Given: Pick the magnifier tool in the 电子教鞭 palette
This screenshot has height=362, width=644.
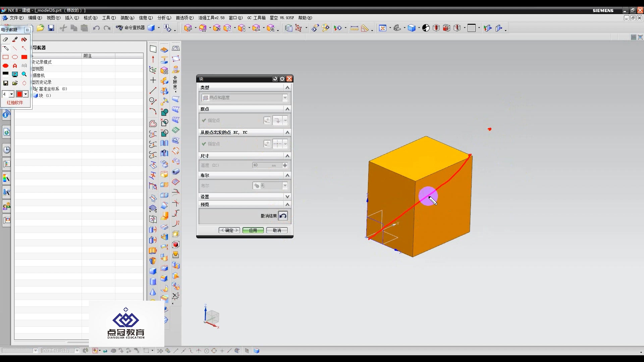Looking at the screenshot, I should (24, 74).
